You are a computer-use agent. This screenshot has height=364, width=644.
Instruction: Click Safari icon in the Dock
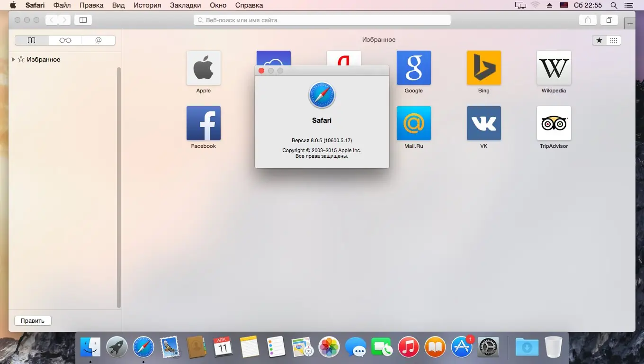(x=143, y=347)
